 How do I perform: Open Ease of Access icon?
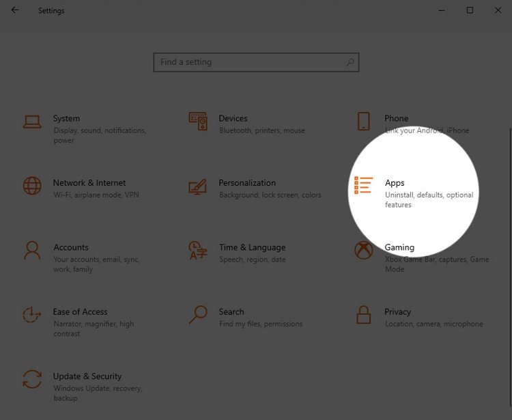pyautogui.click(x=32, y=315)
